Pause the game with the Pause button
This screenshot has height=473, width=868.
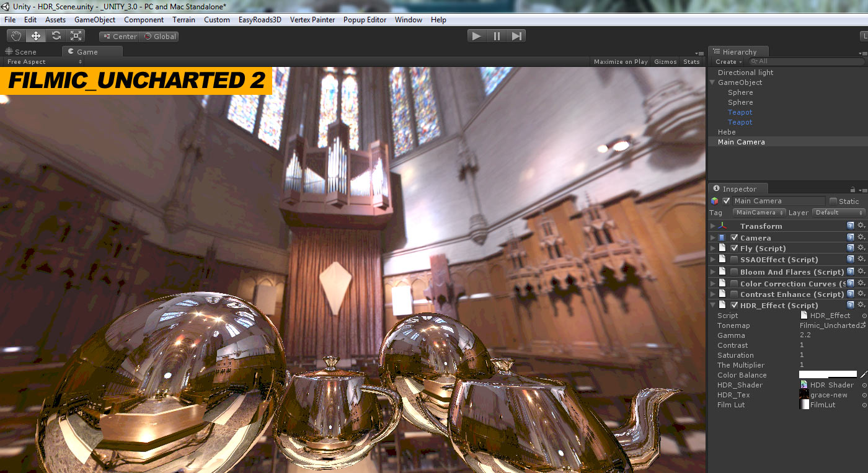click(497, 36)
